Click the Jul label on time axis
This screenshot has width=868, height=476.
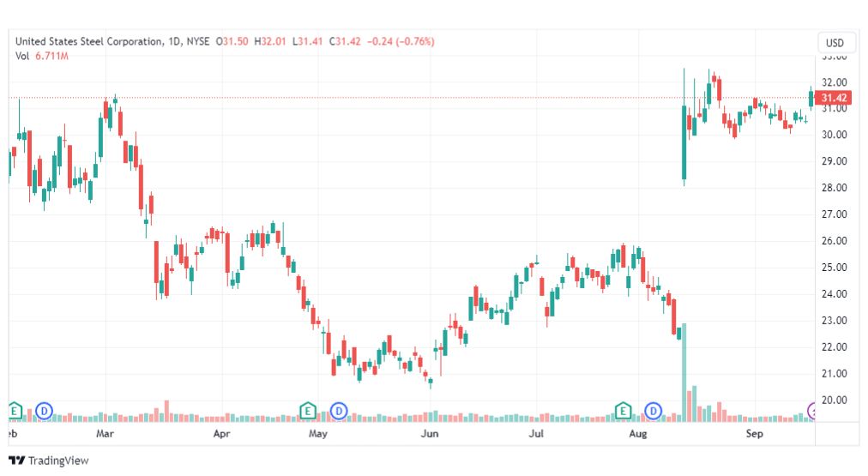point(536,433)
